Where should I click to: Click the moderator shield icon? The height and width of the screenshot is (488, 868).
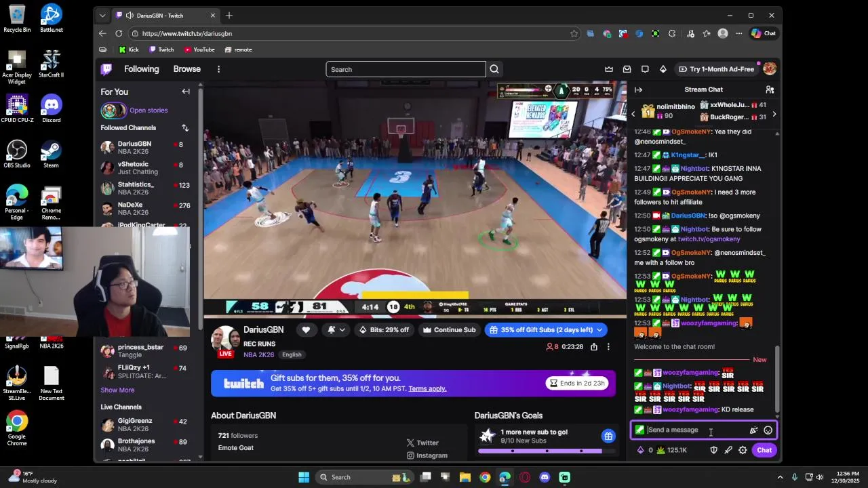tap(713, 450)
